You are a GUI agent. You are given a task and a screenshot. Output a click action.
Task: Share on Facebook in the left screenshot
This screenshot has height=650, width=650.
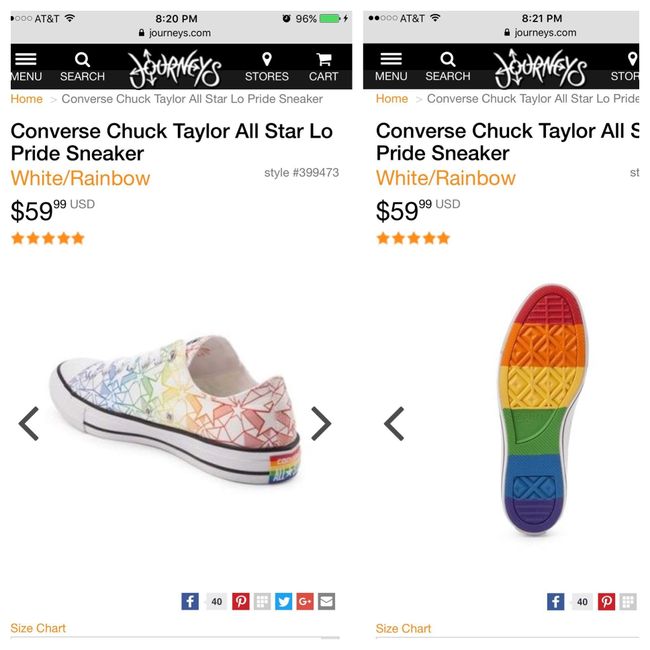coord(190,601)
